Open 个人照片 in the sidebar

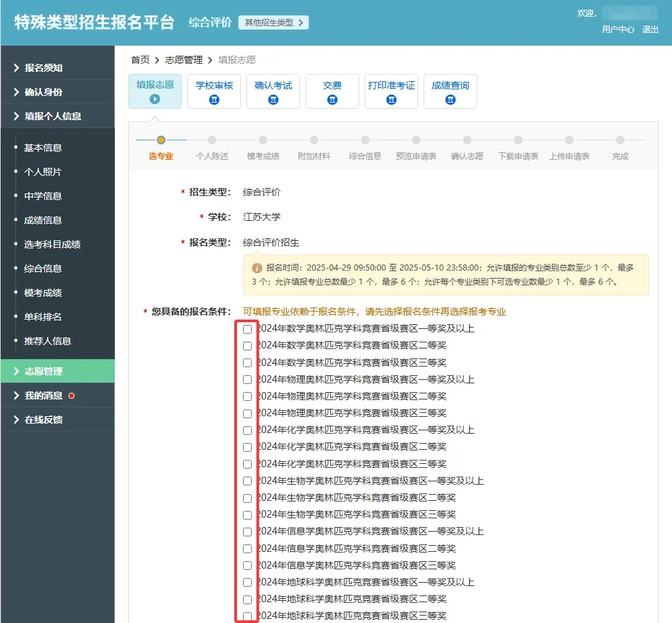point(43,172)
